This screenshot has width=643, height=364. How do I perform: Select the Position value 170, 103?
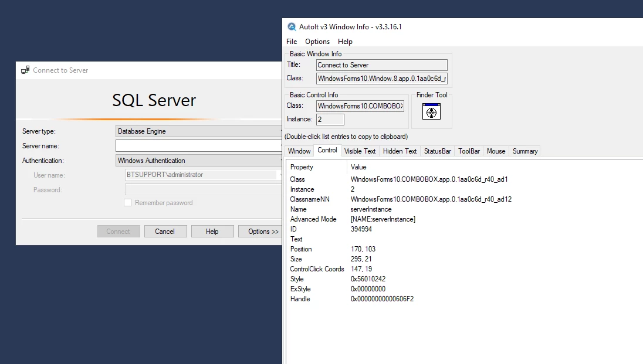pyautogui.click(x=363, y=249)
